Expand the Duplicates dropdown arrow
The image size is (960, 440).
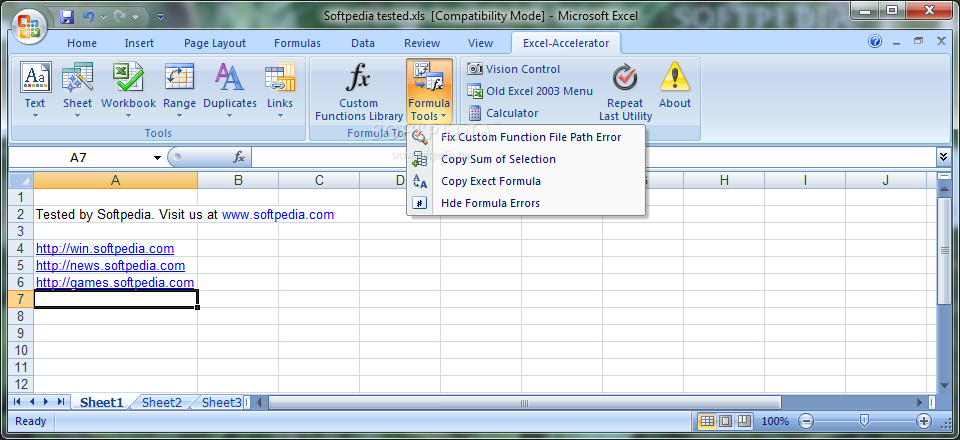pyautogui.click(x=230, y=116)
